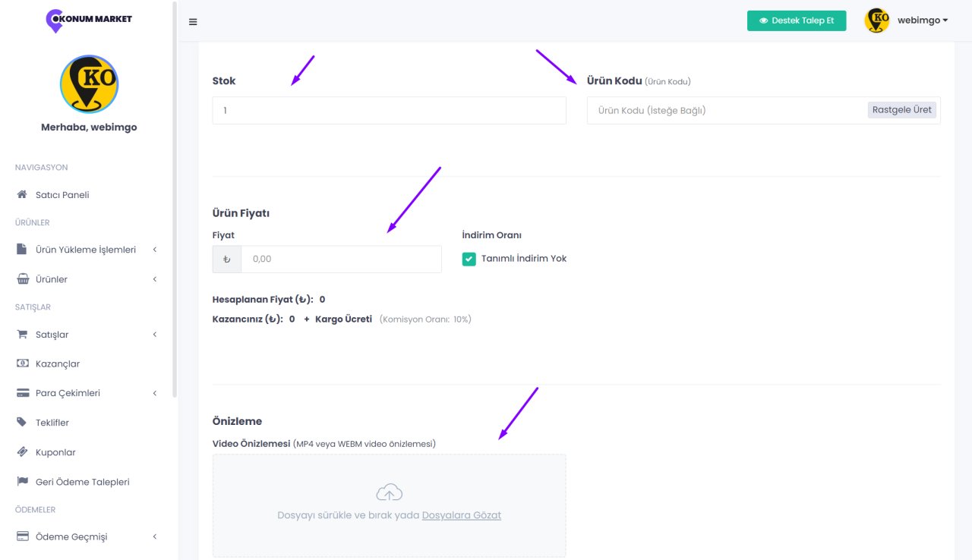The width and height of the screenshot is (972, 560).
Task: Click Dosyalara Gözat link
Action: [x=462, y=515]
